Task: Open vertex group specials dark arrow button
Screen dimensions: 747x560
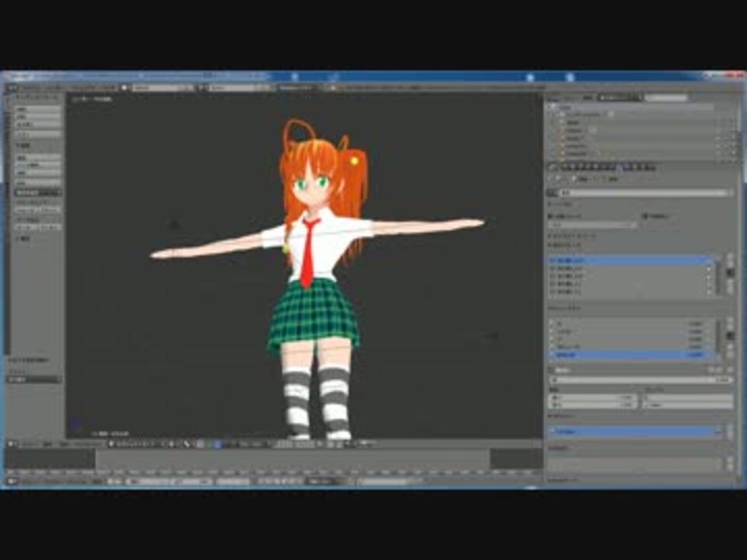Action: 731,273
